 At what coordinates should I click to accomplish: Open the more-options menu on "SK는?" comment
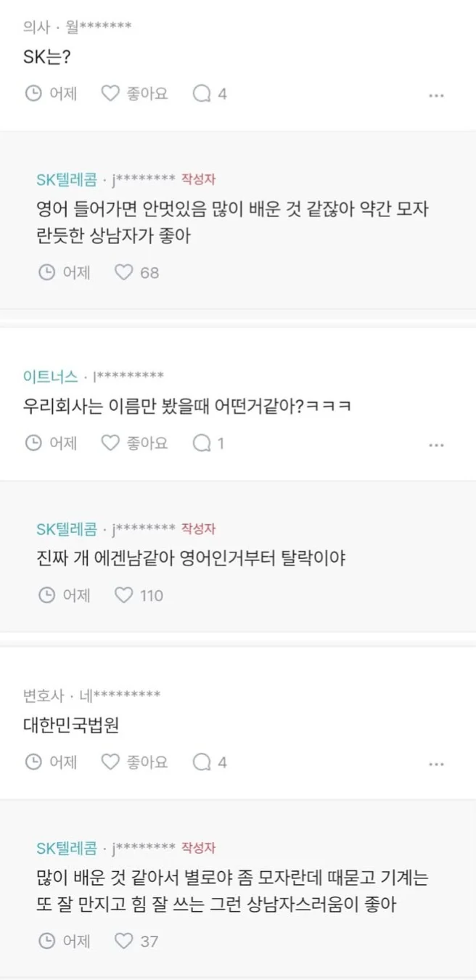coord(437,95)
